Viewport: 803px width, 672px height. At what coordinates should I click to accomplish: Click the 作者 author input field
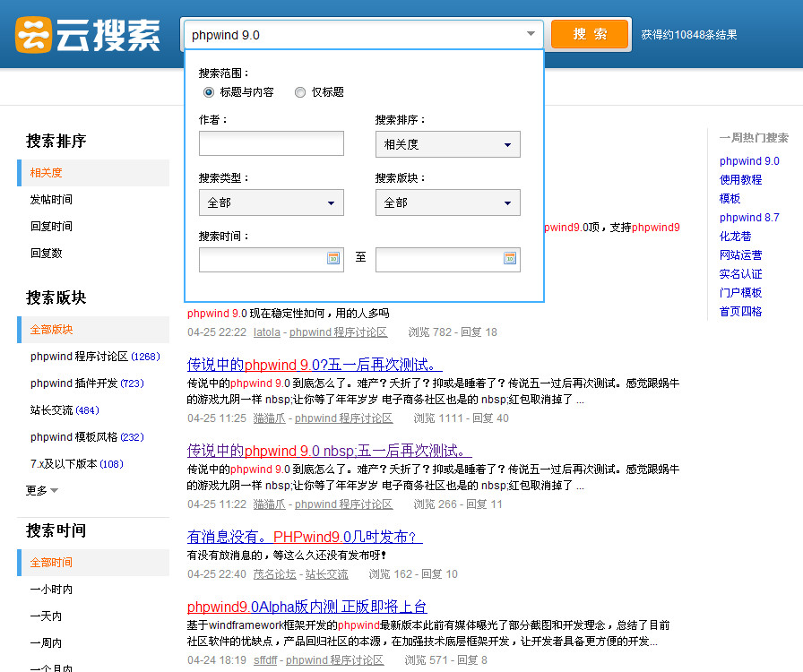click(x=272, y=143)
